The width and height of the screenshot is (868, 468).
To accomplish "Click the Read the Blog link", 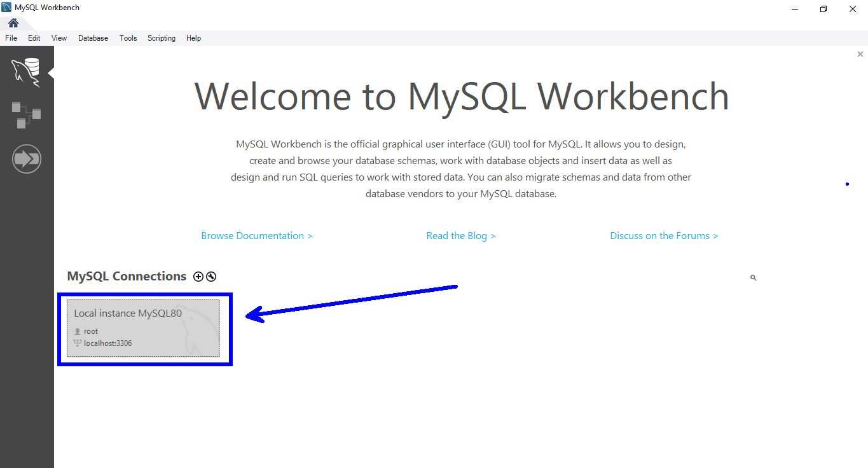I will coord(460,236).
